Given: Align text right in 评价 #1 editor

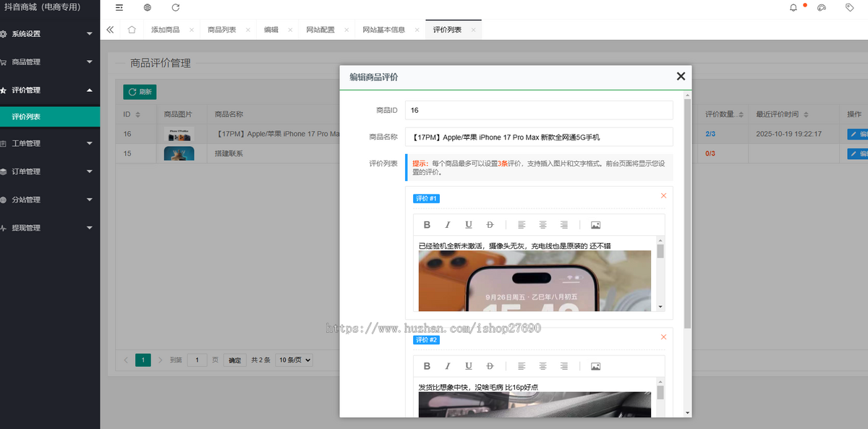Looking at the screenshot, I should (x=564, y=225).
